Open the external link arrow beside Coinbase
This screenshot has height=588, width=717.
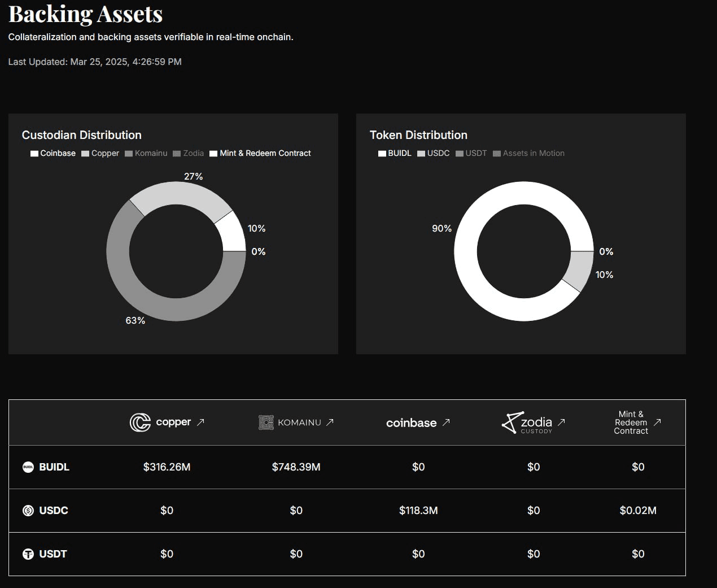[x=446, y=422]
